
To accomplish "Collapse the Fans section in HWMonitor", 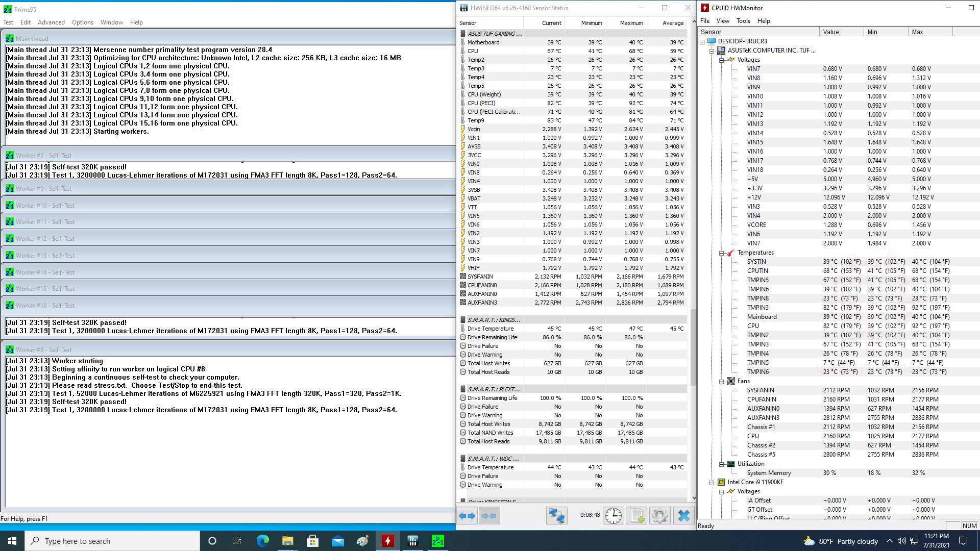I will [x=722, y=382].
